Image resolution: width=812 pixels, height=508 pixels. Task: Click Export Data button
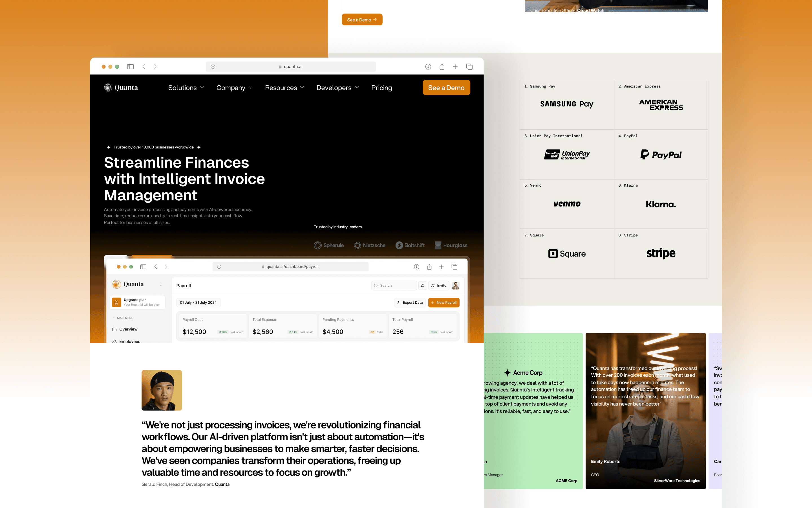pos(410,302)
